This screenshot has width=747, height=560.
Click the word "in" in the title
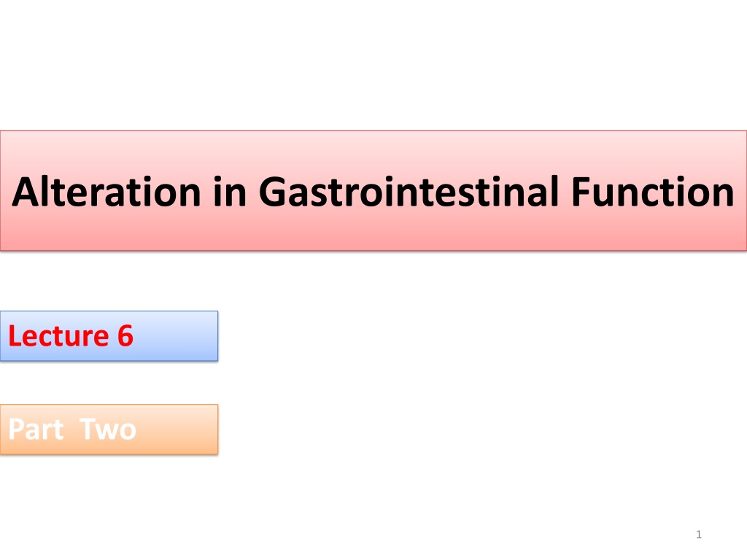coord(230,192)
